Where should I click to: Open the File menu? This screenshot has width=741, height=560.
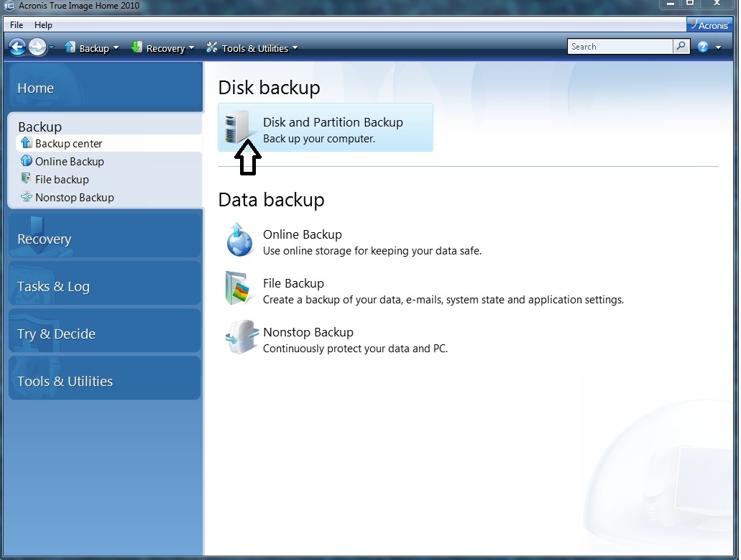[17, 25]
